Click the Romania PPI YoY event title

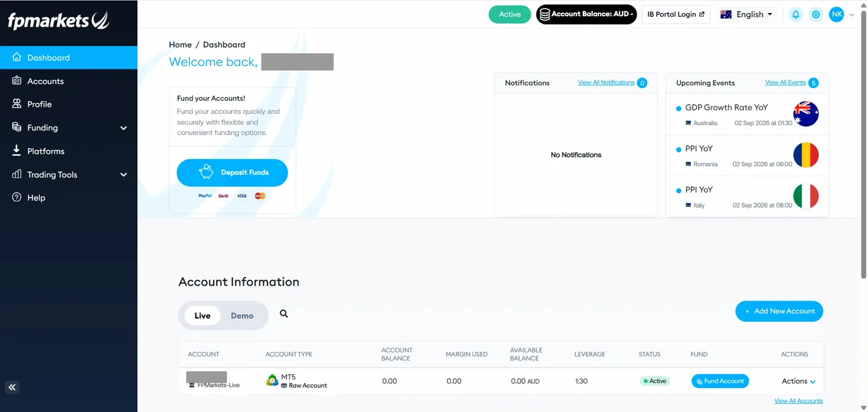(699, 149)
